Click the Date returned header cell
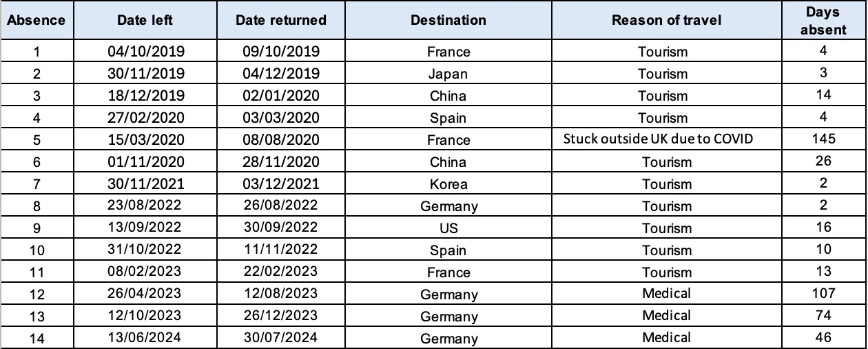The image size is (868, 349). pyautogui.click(x=281, y=20)
